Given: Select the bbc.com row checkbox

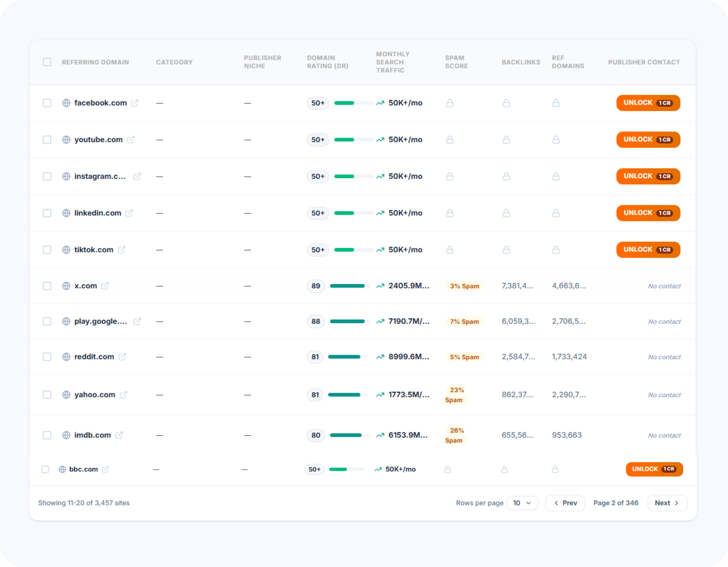Looking at the screenshot, I should click(x=45, y=469).
